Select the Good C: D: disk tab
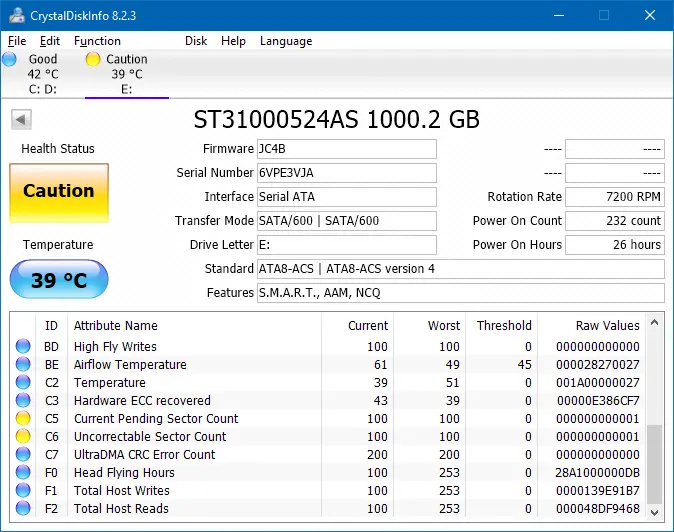Image resolution: width=674 pixels, height=532 pixels. (43, 74)
